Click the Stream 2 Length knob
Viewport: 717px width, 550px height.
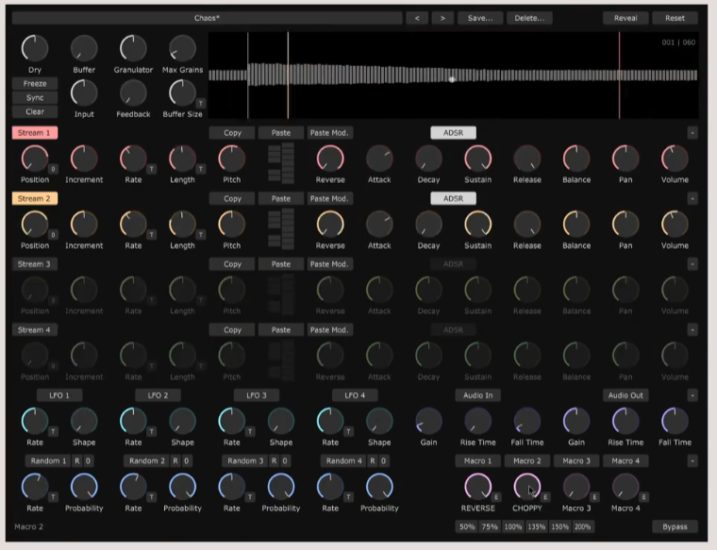click(182, 224)
